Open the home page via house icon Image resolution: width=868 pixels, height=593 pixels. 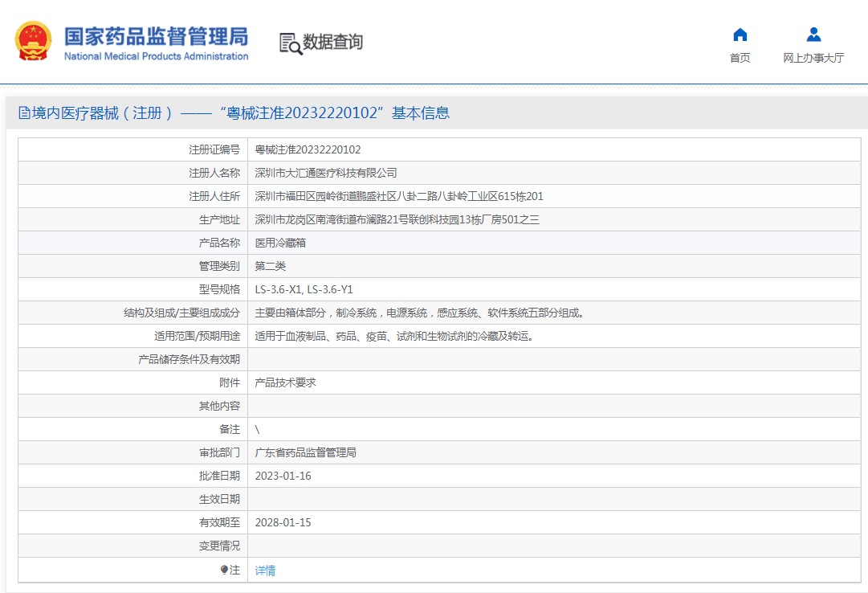click(740, 35)
